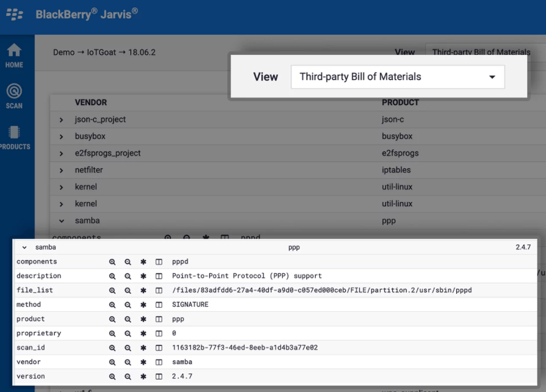Filter for the file_list value
546x392 pixels.
(x=112, y=290)
